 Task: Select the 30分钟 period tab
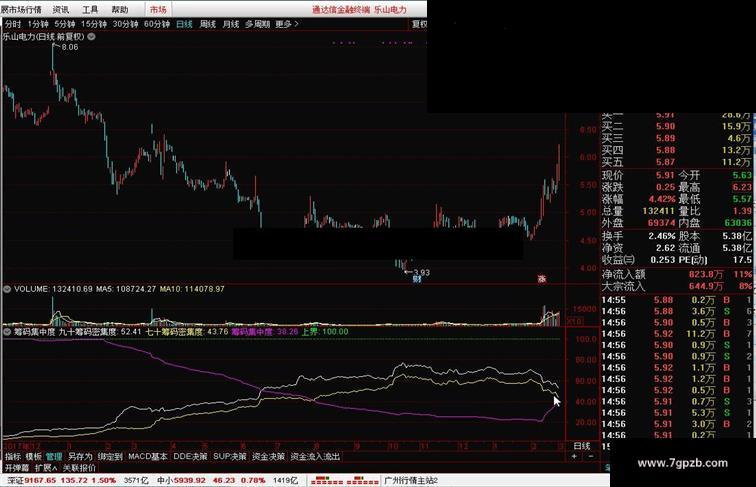[x=125, y=24]
